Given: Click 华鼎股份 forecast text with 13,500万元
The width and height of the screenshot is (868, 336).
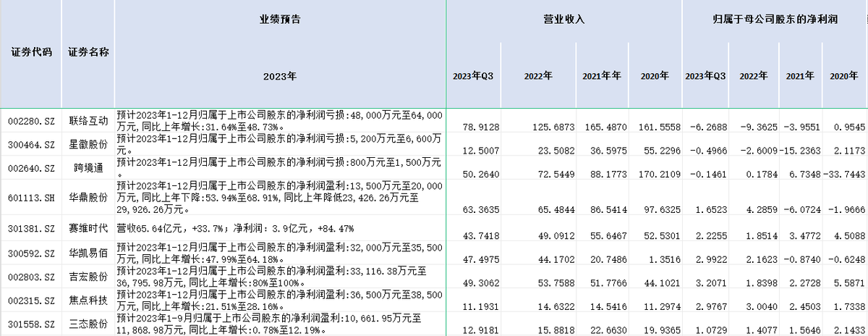Looking at the screenshot, I should (281, 197).
